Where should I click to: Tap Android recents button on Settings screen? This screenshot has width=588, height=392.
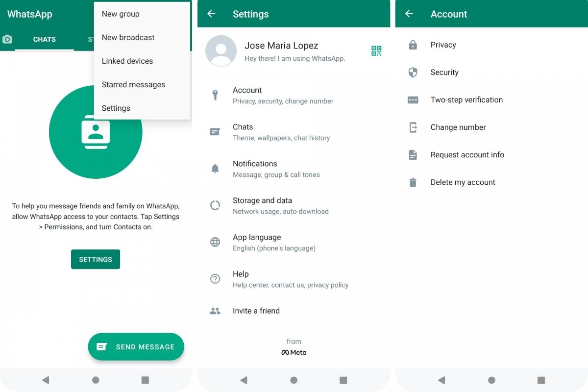[343, 380]
